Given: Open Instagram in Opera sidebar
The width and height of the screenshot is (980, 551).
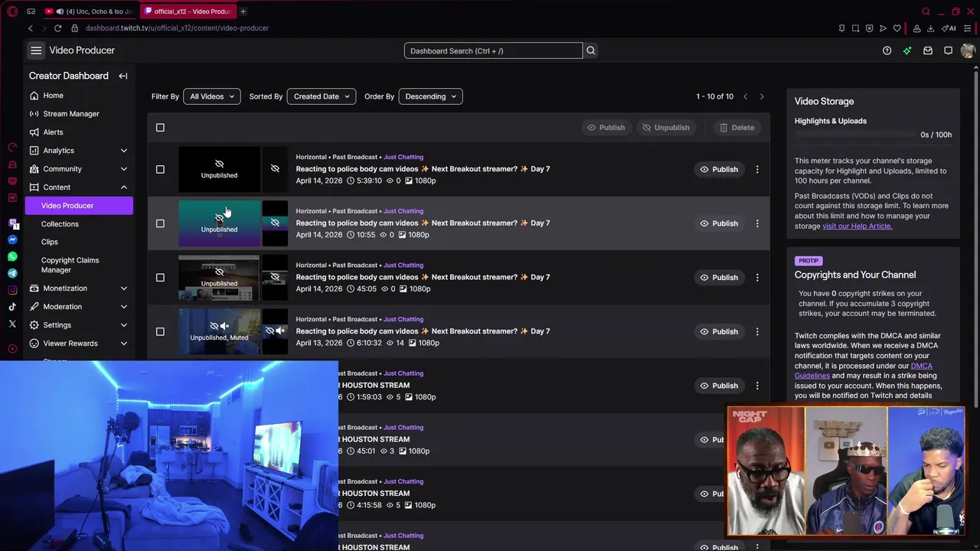Looking at the screenshot, I should pos(12,290).
